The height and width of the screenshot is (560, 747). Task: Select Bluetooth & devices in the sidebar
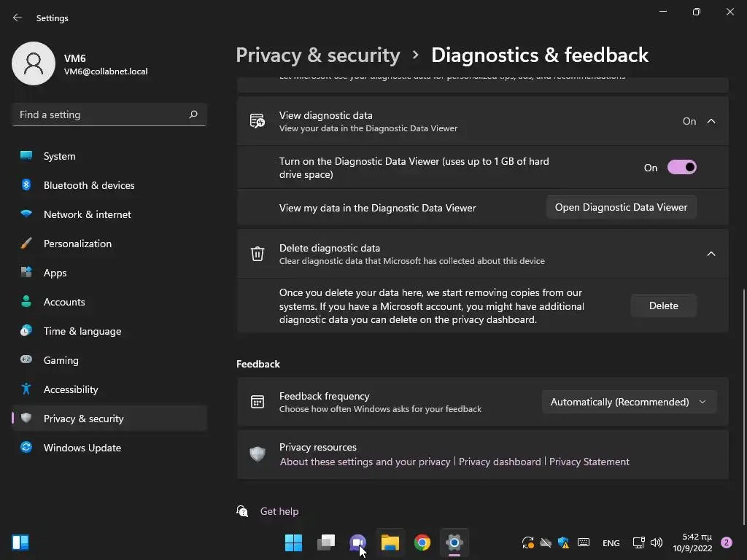point(109,185)
